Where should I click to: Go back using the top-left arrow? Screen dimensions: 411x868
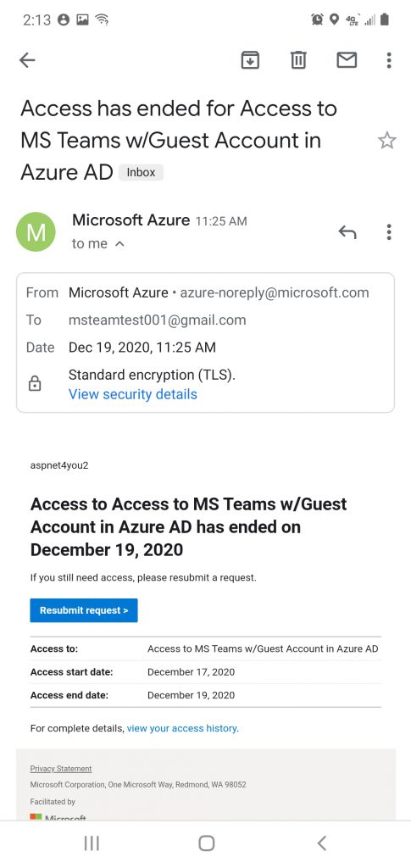coord(27,60)
